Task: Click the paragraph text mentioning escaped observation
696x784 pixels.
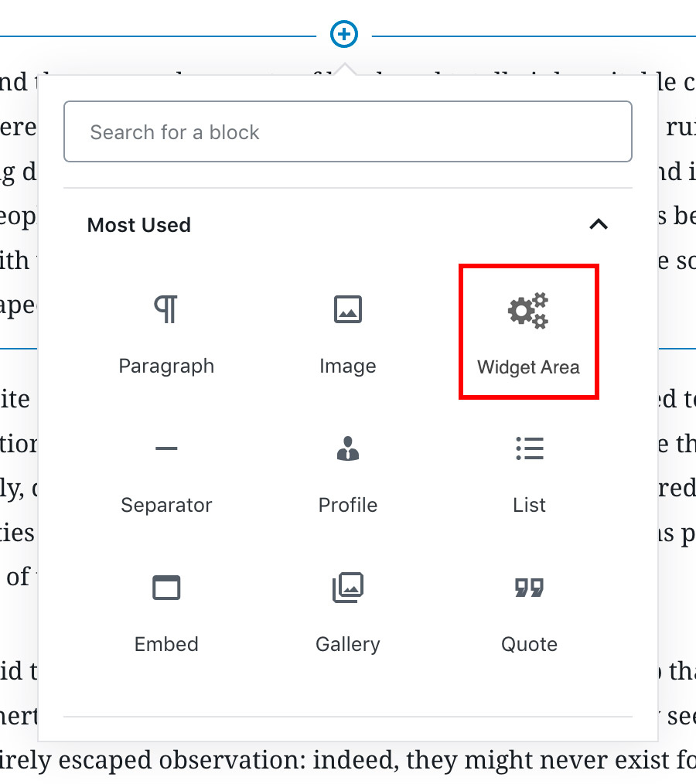Action: (x=348, y=761)
